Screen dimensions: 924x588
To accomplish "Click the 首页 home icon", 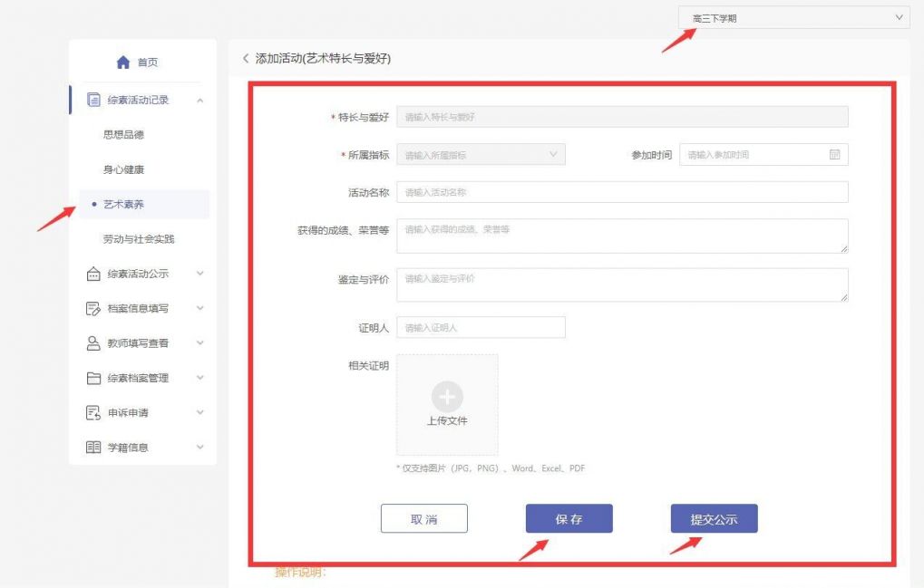I will [122, 62].
